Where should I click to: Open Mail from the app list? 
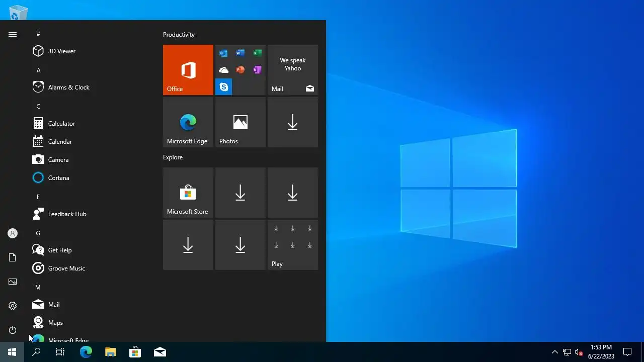(x=91, y=305)
